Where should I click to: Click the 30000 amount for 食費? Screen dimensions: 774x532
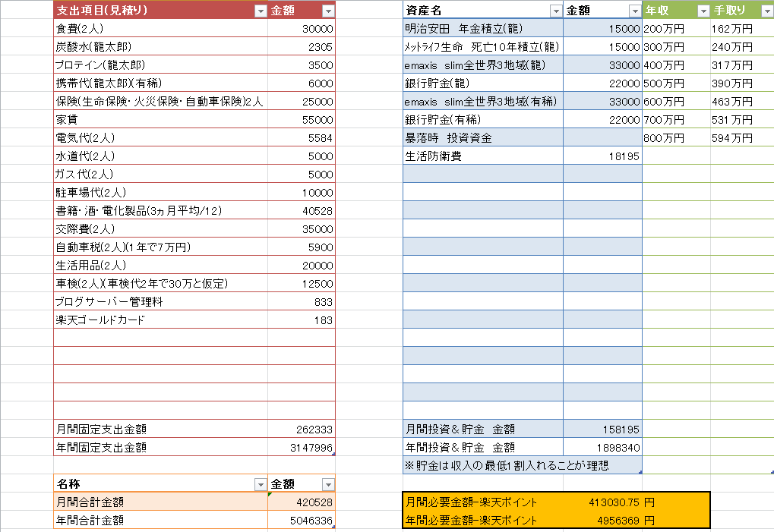point(302,29)
